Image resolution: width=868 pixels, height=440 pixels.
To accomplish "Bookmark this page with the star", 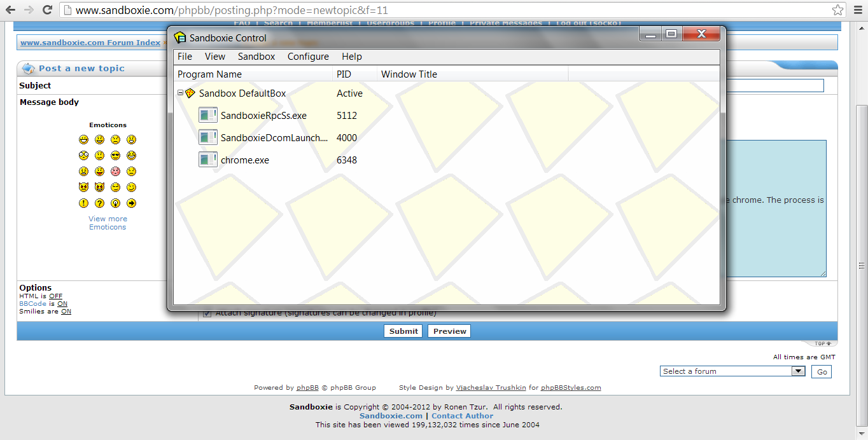I will [x=838, y=10].
